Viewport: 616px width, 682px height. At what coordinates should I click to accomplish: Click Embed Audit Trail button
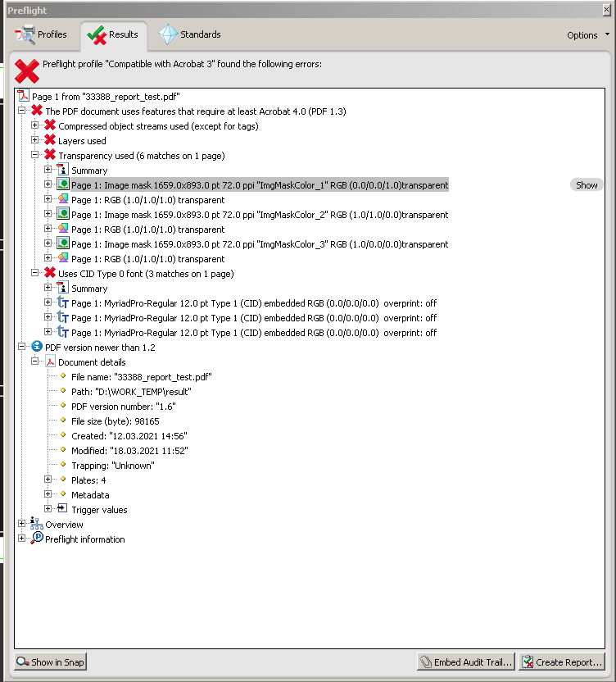click(x=466, y=662)
